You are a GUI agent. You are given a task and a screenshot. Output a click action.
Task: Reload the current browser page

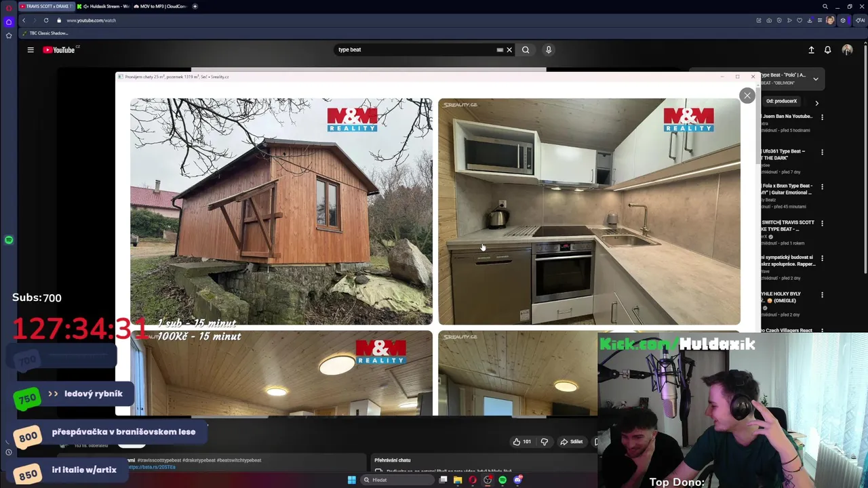click(46, 20)
